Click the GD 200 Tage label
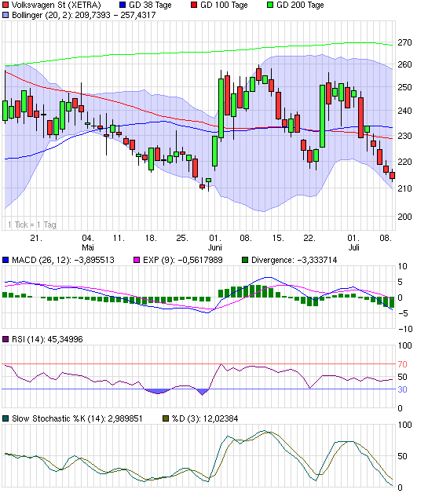This screenshot has width=428, height=504. point(300,5)
